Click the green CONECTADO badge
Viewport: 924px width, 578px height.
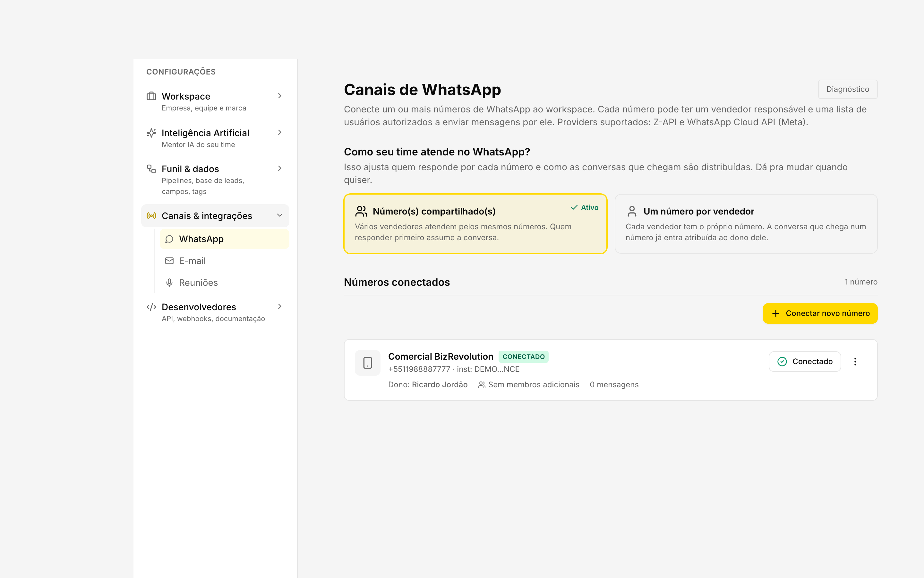524,357
